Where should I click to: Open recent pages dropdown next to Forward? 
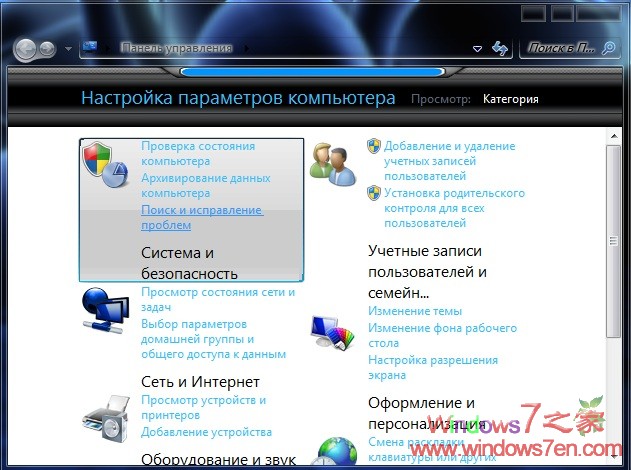click(x=68, y=49)
